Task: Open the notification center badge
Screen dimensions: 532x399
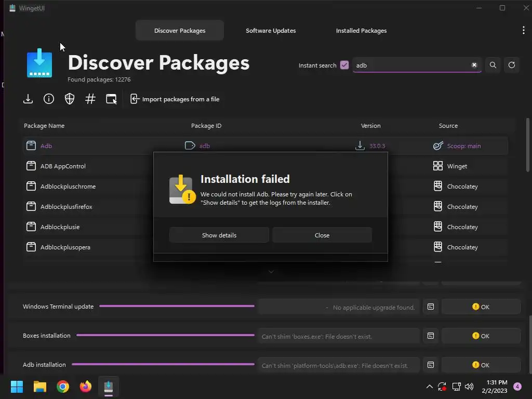Action: click(517, 387)
